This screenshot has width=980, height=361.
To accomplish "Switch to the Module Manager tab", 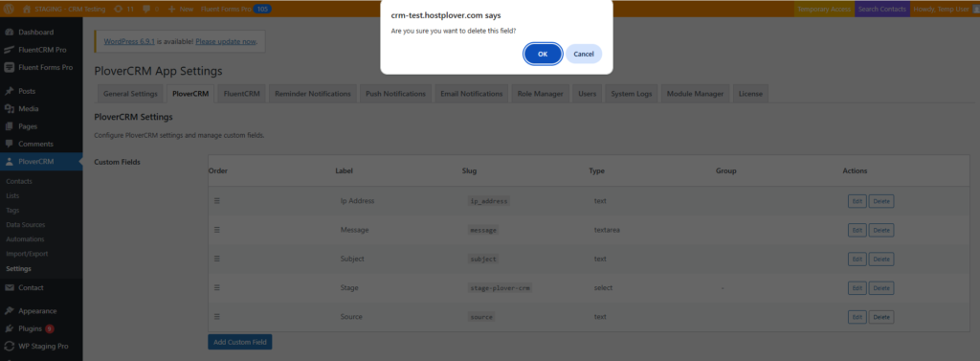I will pyautogui.click(x=695, y=94).
